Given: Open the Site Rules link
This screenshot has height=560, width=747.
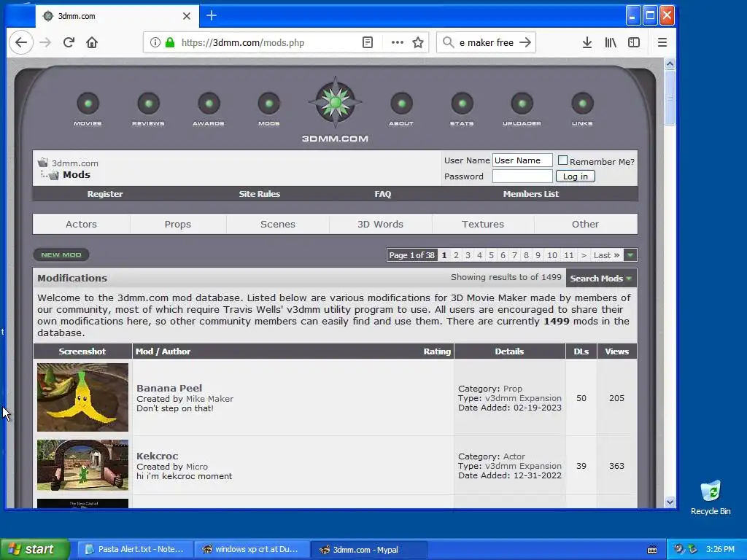Looking at the screenshot, I should click(259, 194).
